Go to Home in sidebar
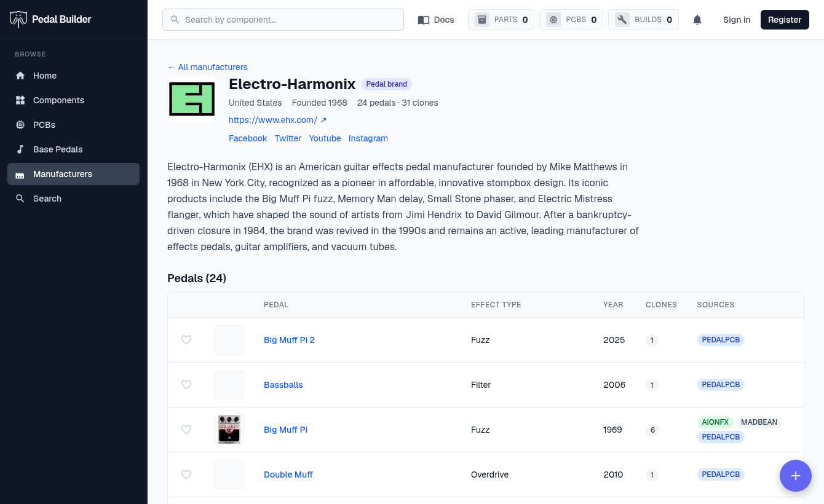The image size is (824, 504). click(73, 76)
